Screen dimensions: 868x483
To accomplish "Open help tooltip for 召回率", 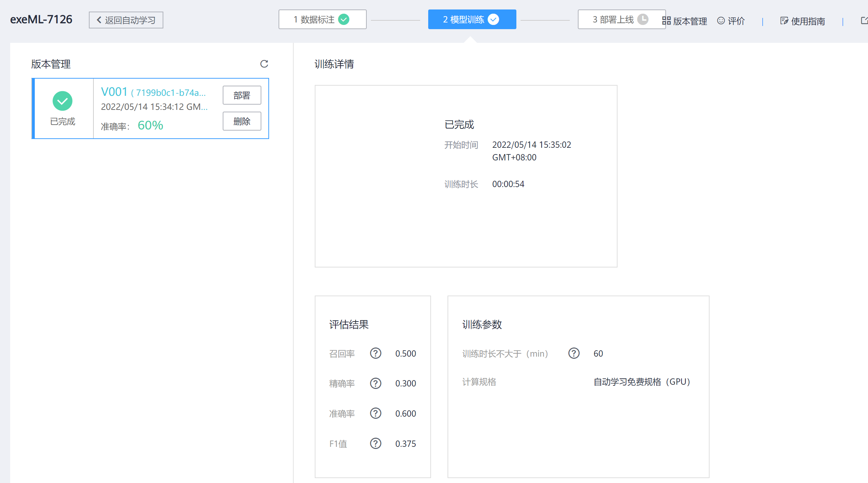I will pyautogui.click(x=376, y=353).
